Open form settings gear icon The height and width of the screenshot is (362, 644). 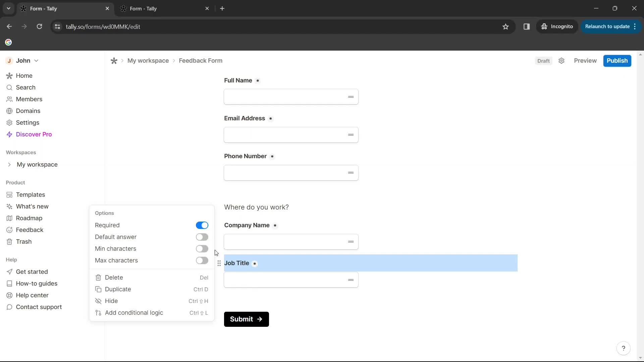pos(561,61)
